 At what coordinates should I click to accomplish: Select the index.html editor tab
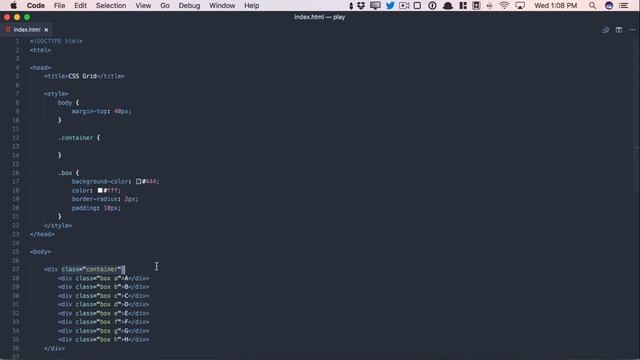point(27,30)
